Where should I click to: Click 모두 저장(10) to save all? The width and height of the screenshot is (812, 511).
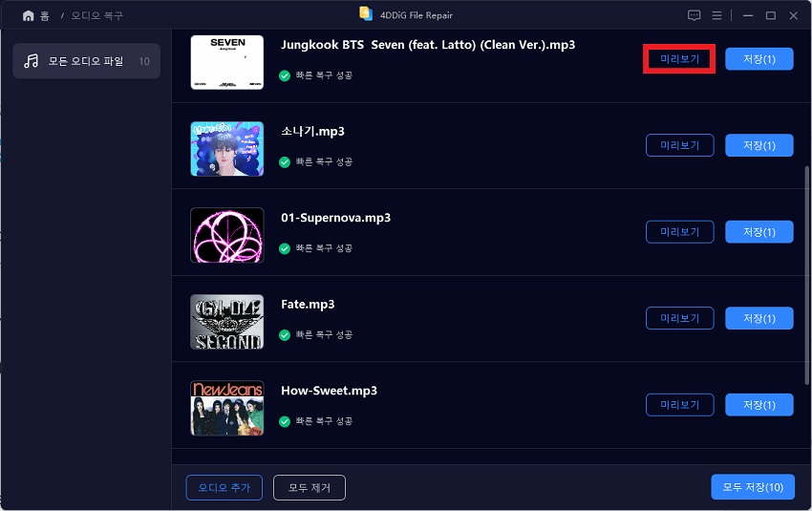[x=753, y=487]
